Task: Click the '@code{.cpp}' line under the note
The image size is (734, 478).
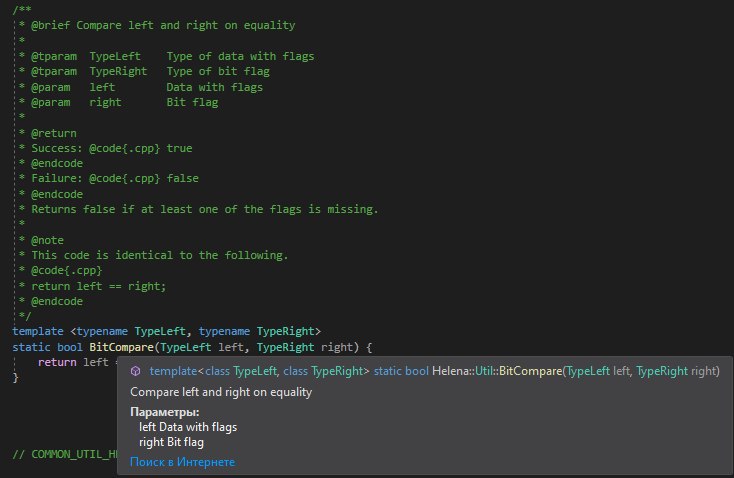Action: click(x=66, y=271)
